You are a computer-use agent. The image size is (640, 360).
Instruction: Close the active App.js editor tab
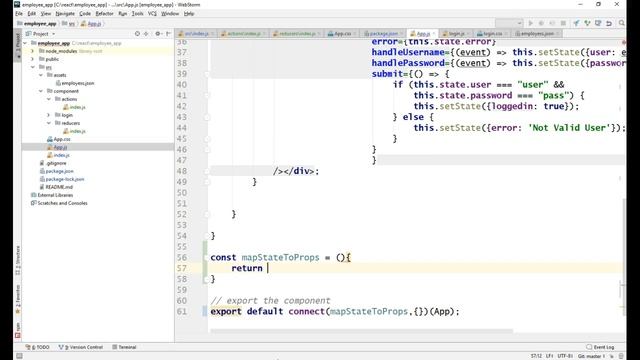click(434, 33)
